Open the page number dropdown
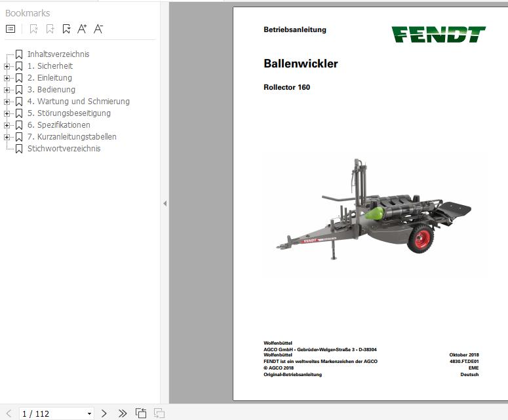The image size is (508, 420). tap(89, 413)
